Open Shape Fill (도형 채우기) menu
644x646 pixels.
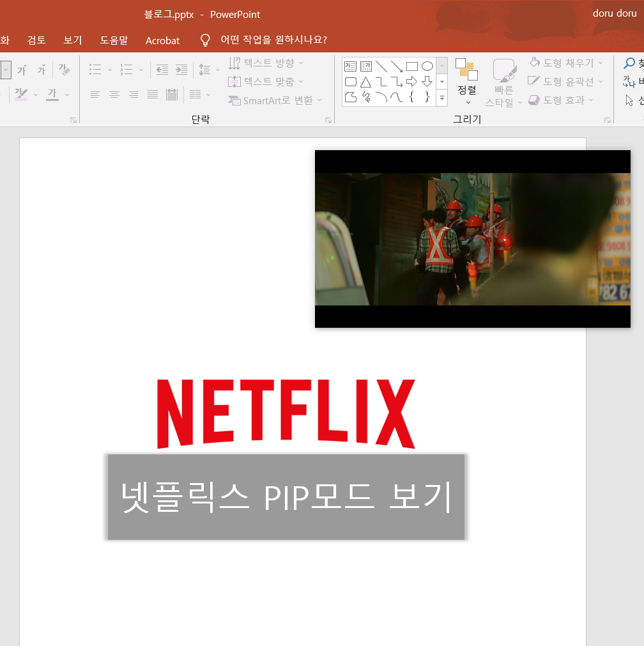click(567, 63)
